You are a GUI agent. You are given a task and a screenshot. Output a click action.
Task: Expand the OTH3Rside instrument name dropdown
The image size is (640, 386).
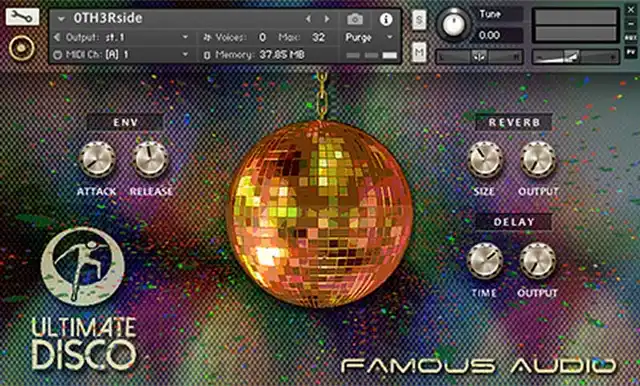(61, 19)
